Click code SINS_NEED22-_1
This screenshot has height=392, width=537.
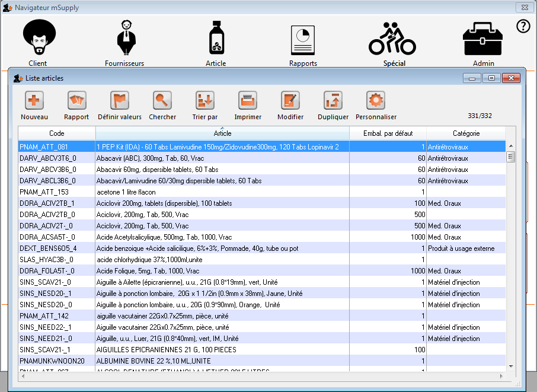point(46,327)
